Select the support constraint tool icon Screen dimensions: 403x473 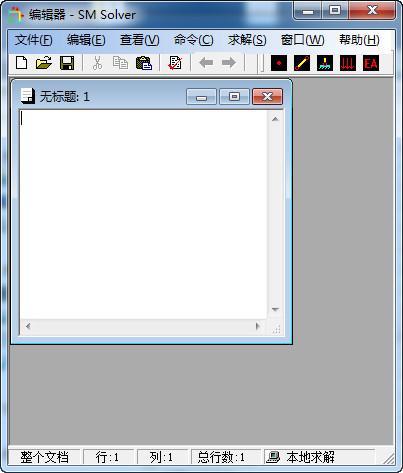point(325,63)
